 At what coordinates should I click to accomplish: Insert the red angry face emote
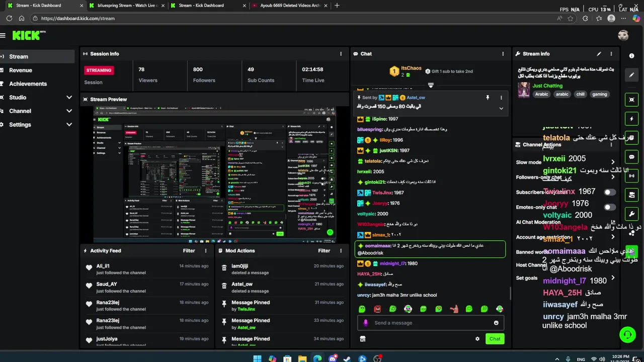377,309
